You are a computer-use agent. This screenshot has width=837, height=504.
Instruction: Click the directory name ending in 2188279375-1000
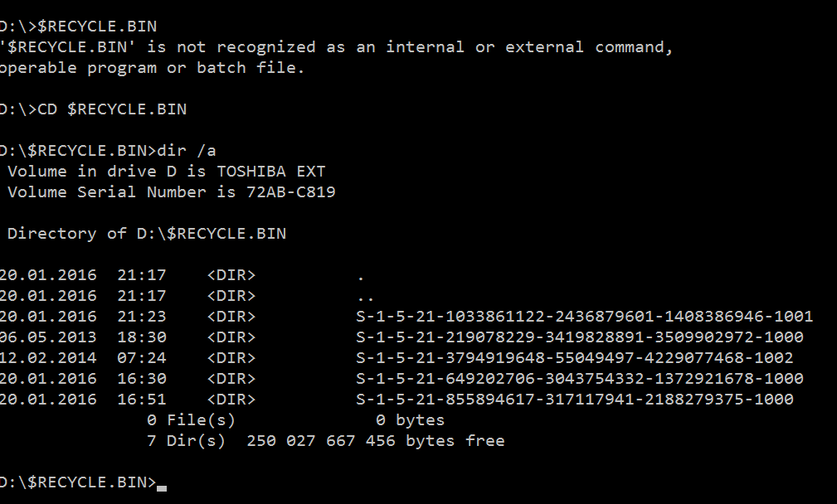[574, 400]
